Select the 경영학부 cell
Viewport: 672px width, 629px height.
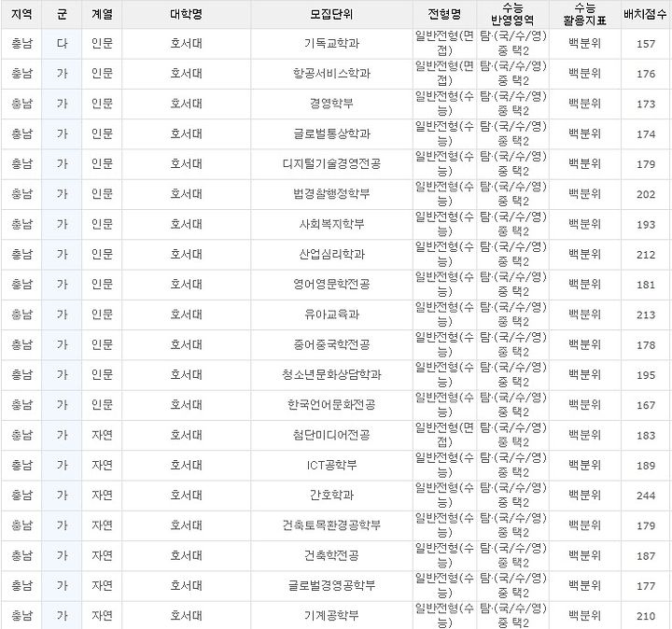(331, 104)
